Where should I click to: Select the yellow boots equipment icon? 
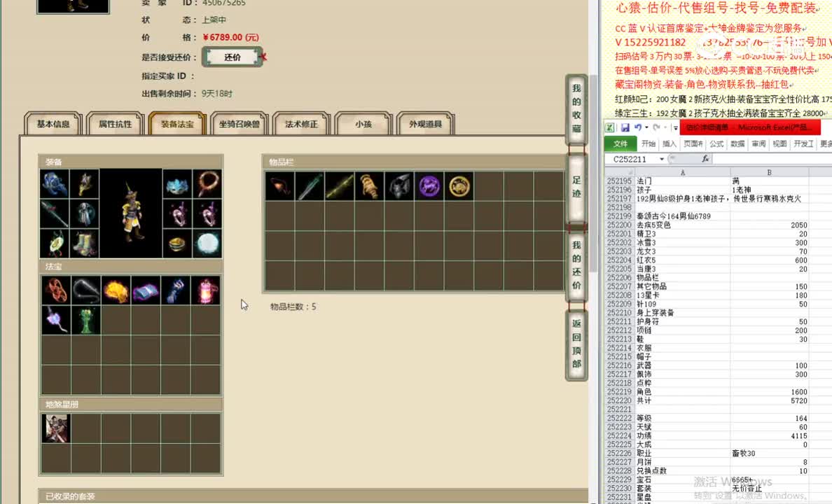84,243
